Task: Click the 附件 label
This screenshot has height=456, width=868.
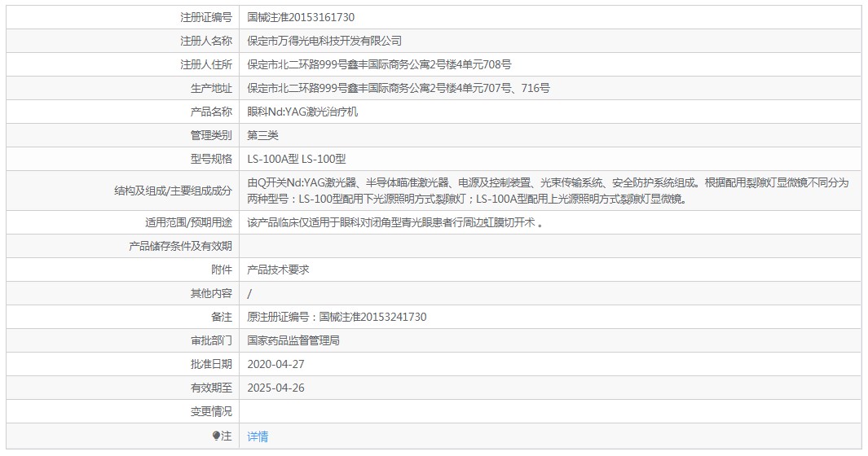Action: pyautogui.click(x=222, y=270)
